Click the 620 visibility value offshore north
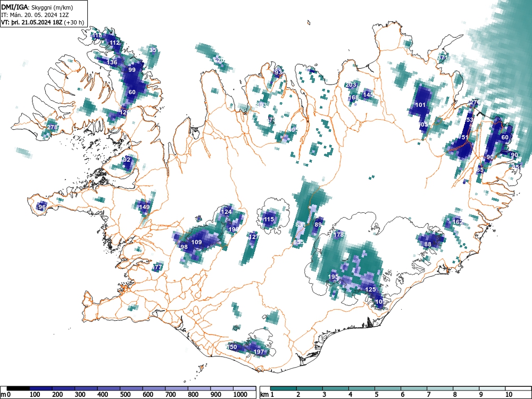Image resolution: width=532 pixels, height=399 pixels. tap(219, 60)
